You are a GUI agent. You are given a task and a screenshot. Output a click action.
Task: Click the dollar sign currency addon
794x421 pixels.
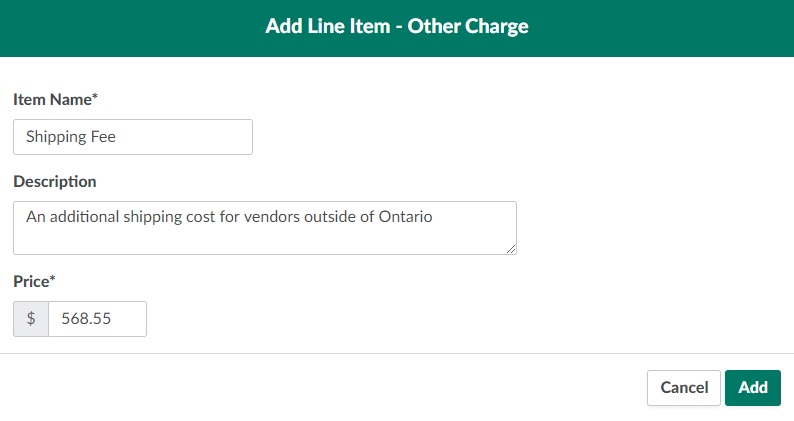(31, 319)
